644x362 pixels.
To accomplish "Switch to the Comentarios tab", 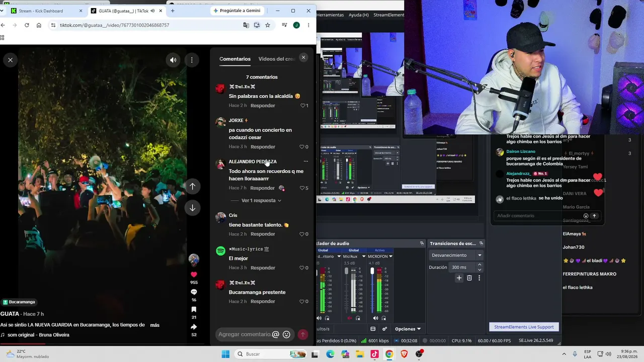I will pos(235,59).
